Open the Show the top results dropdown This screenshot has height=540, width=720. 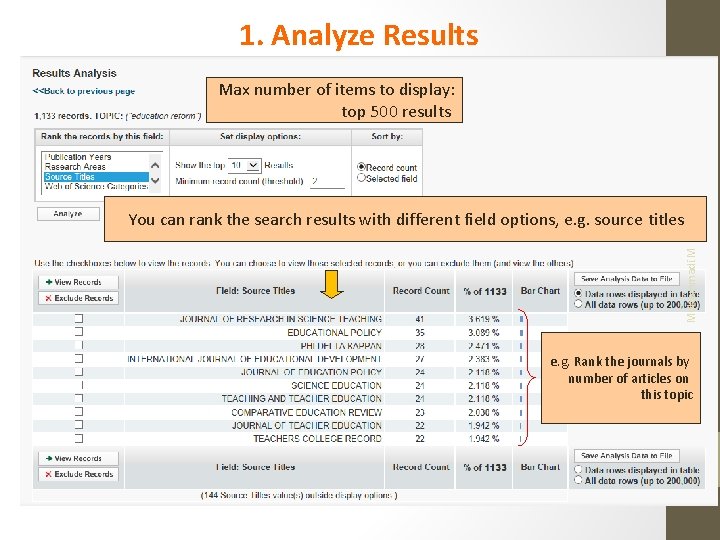click(245, 165)
